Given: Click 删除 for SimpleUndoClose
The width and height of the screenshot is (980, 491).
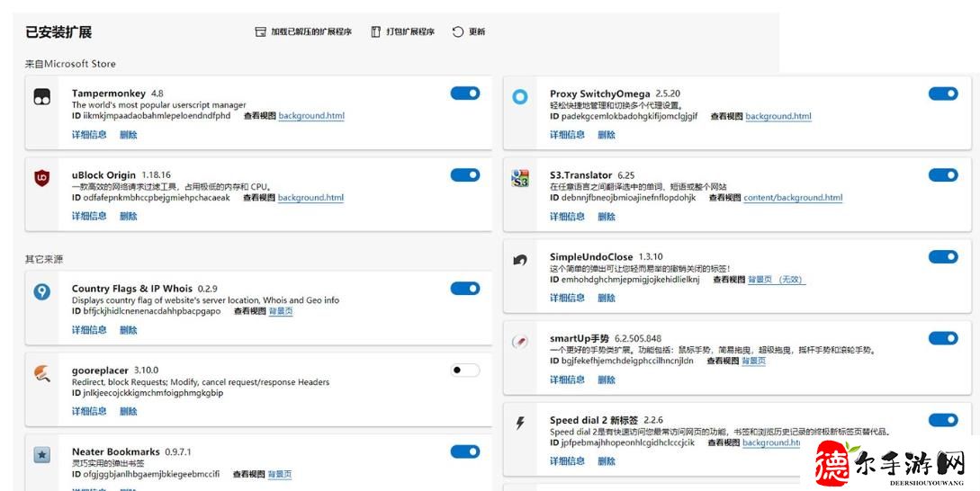Looking at the screenshot, I should pyautogui.click(x=607, y=299).
